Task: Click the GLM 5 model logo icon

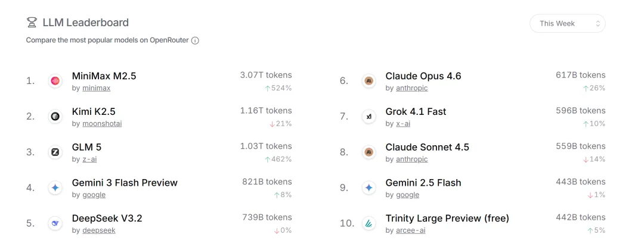Action: pos(55,152)
